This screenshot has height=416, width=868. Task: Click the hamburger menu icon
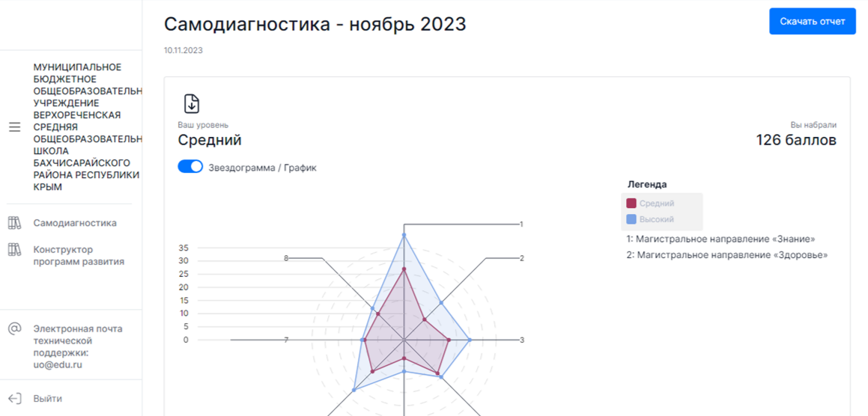14,127
